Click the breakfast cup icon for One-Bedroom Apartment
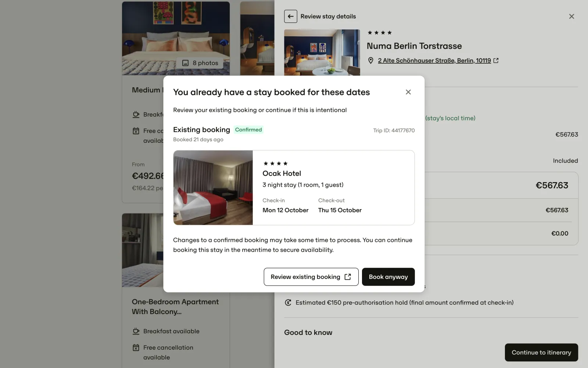Viewport: 588px width, 368px height. point(136,331)
